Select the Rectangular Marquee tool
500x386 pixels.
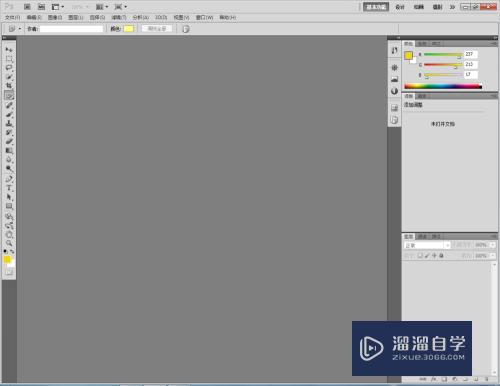pos(9,59)
